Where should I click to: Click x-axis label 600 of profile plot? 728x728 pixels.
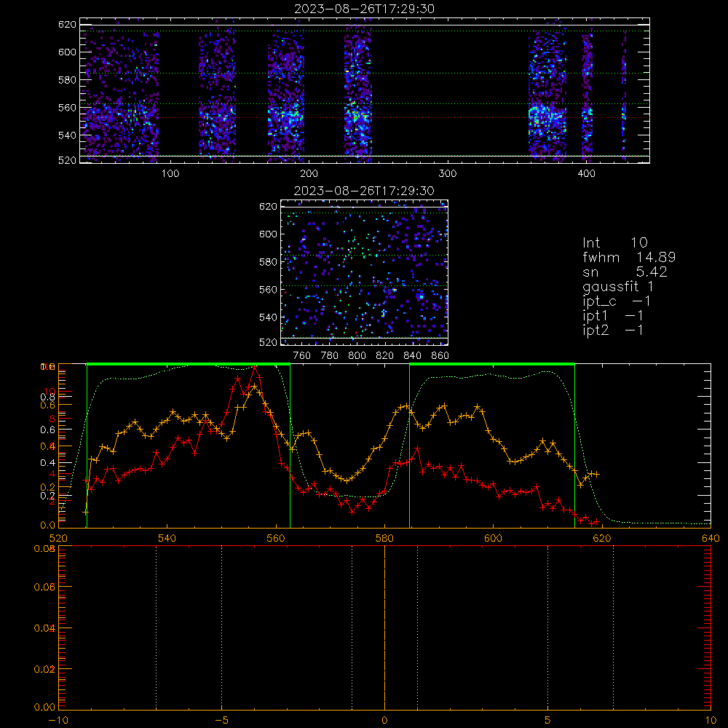coord(493,538)
